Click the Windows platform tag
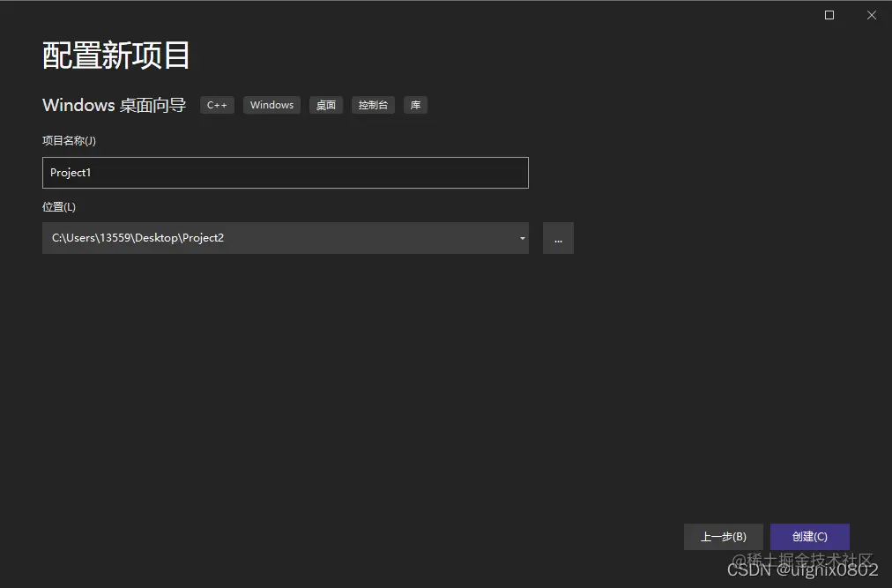892x588 pixels. [271, 105]
